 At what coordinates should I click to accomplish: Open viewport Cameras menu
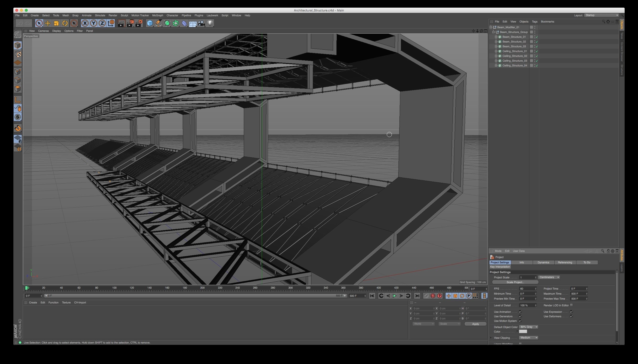click(43, 31)
